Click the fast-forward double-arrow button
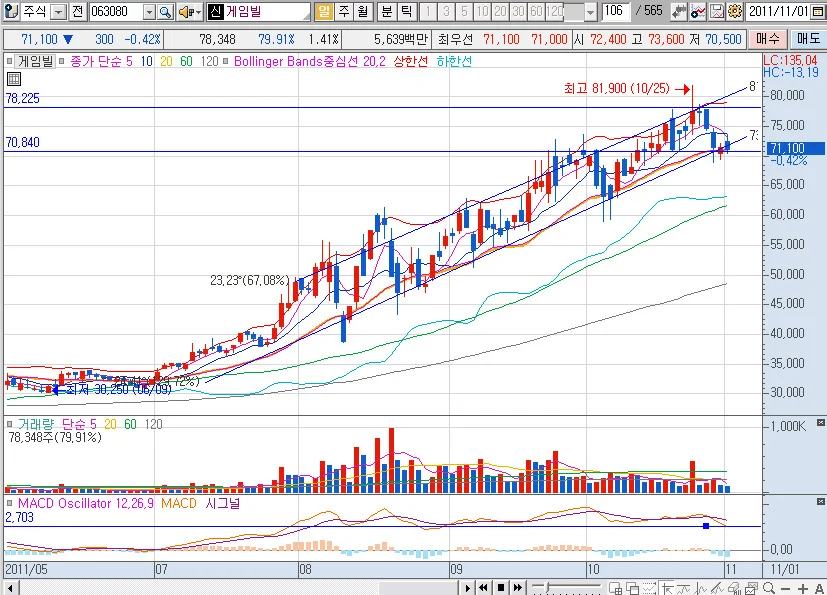The image size is (827, 595). coord(518,588)
